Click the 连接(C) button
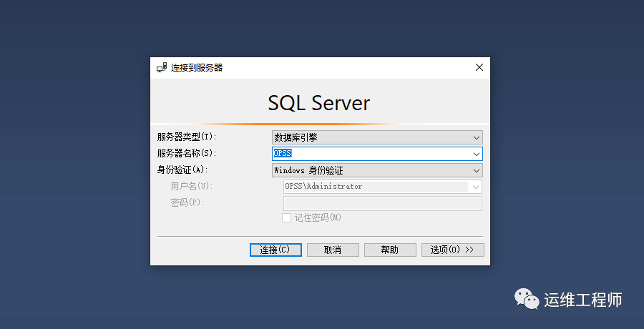This screenshot has width=644, height=329. [275, 250]
